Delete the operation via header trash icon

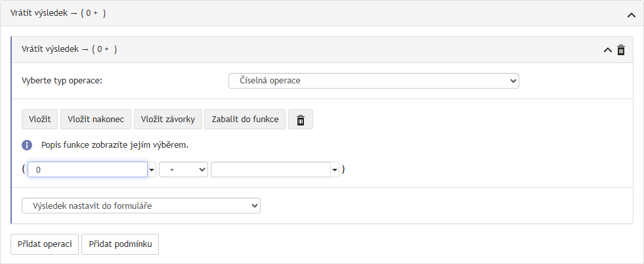[621, 50]
